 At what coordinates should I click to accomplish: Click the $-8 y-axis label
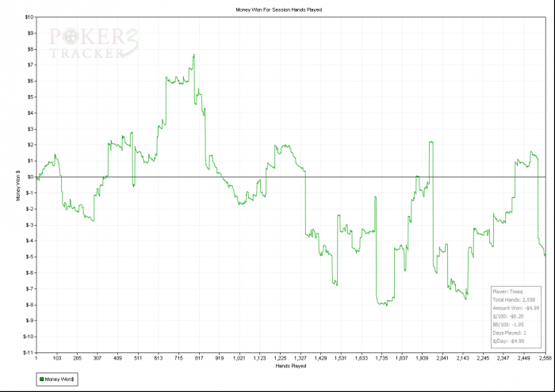30,305
